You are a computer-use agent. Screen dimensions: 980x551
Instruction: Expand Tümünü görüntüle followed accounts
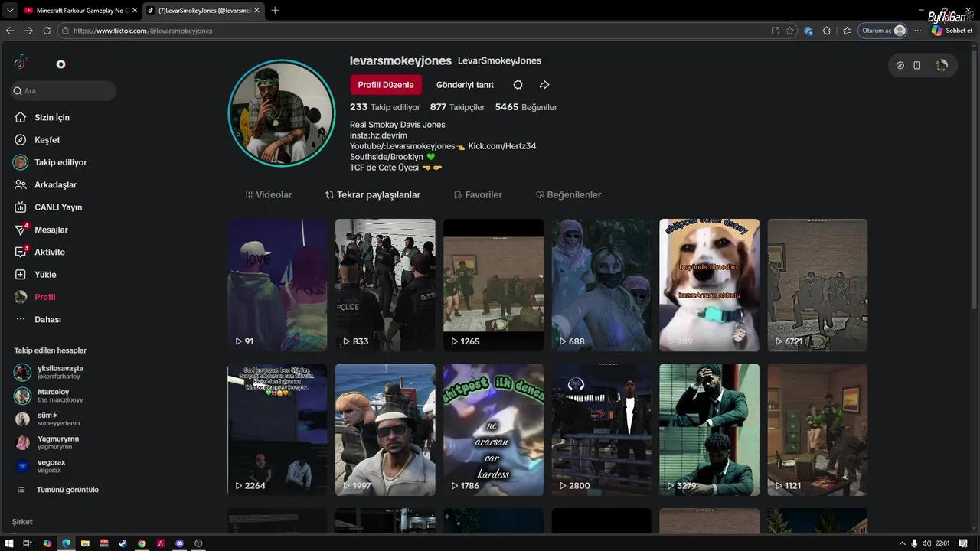[x=57, y=490]
